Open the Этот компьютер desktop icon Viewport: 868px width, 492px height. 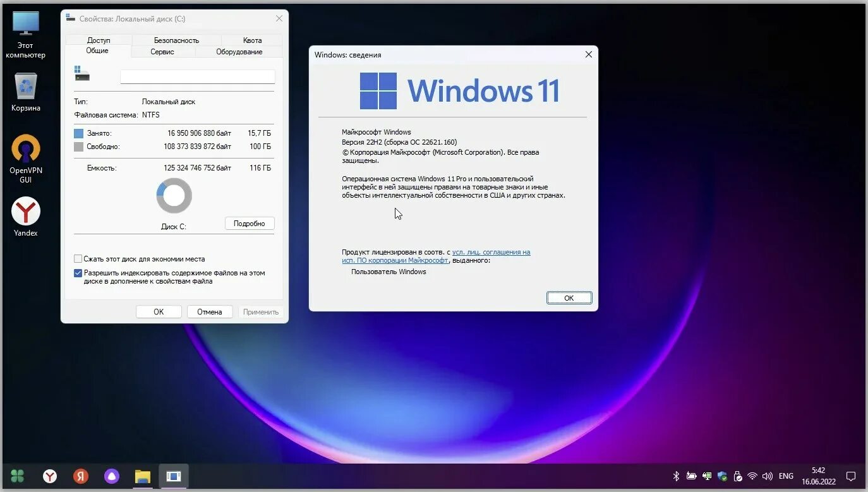tap(26, 35)
